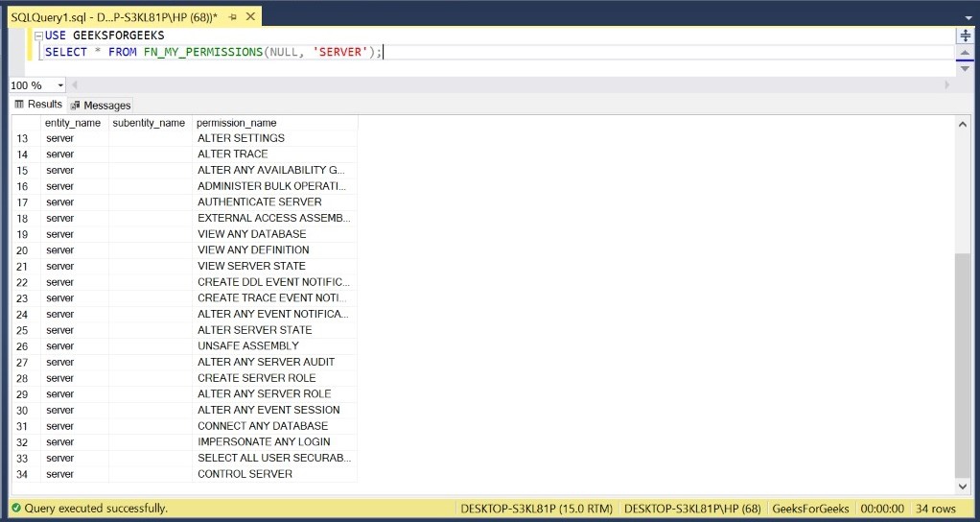Click the IMPERSONATE ANY LOGIN cell
This screenshot has width=980, height=522.
pyautogui.click(x=275, y=442)
